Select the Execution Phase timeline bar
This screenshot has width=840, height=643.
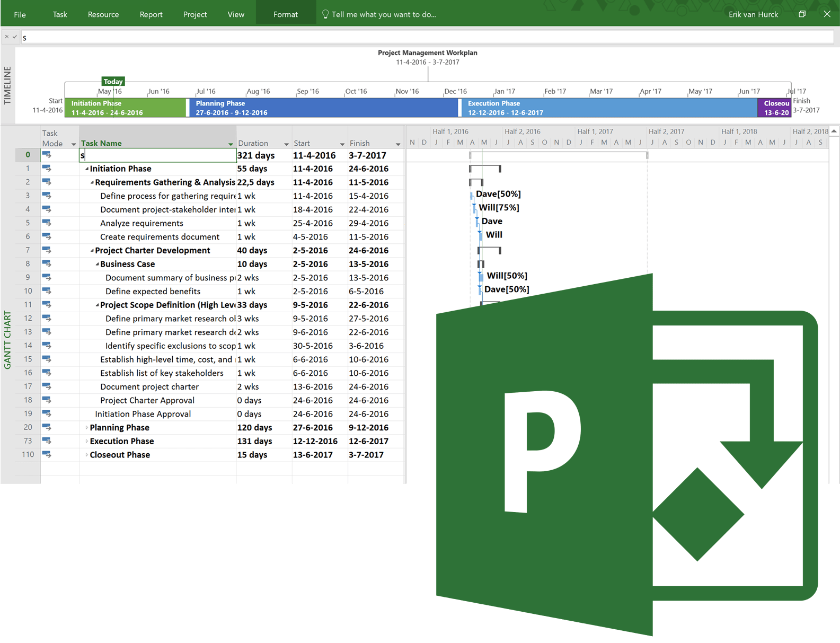click(x=609, y=108)
